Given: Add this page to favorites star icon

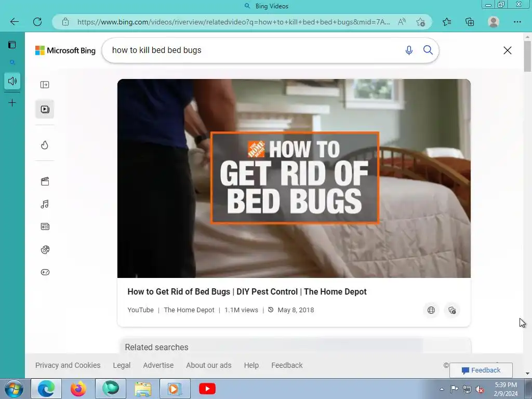Looking at the screenshot, I should (x=420, y=22).
